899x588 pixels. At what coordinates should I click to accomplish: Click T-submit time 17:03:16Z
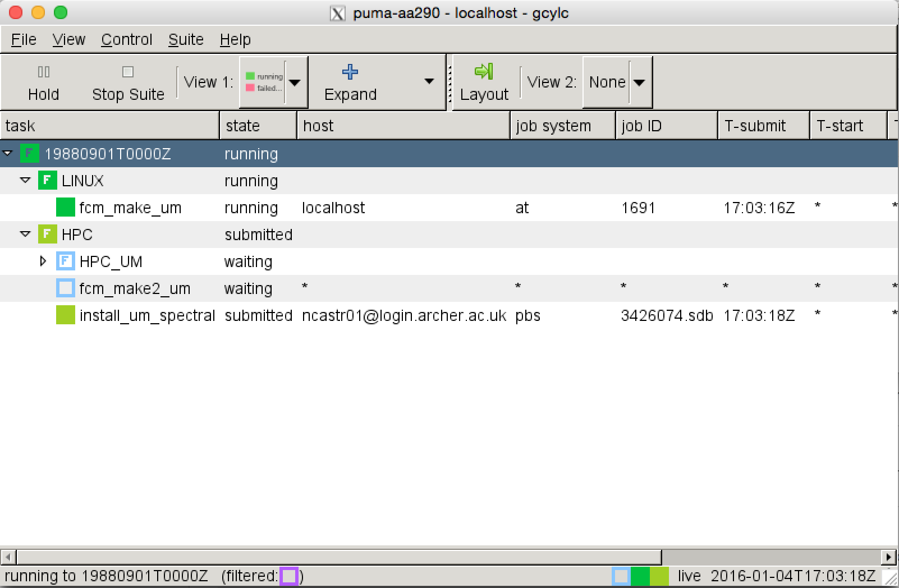[x=759, y=208]
